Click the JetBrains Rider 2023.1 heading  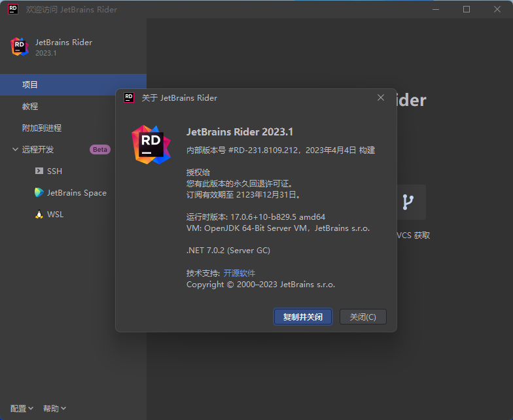(x=239, y=132)
